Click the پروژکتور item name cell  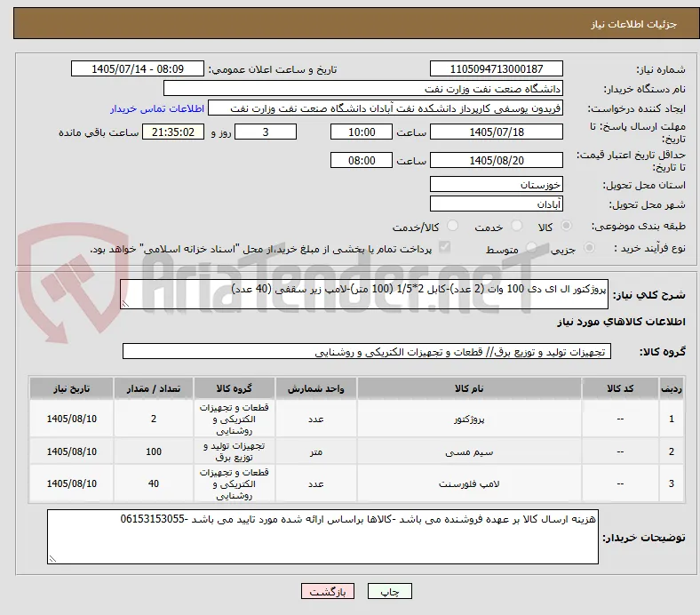point(469,419)
